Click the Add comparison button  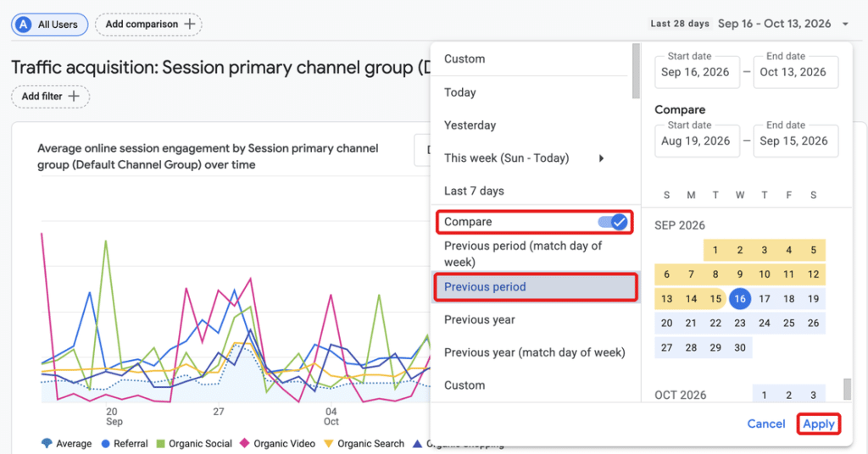tap(148, 25)
